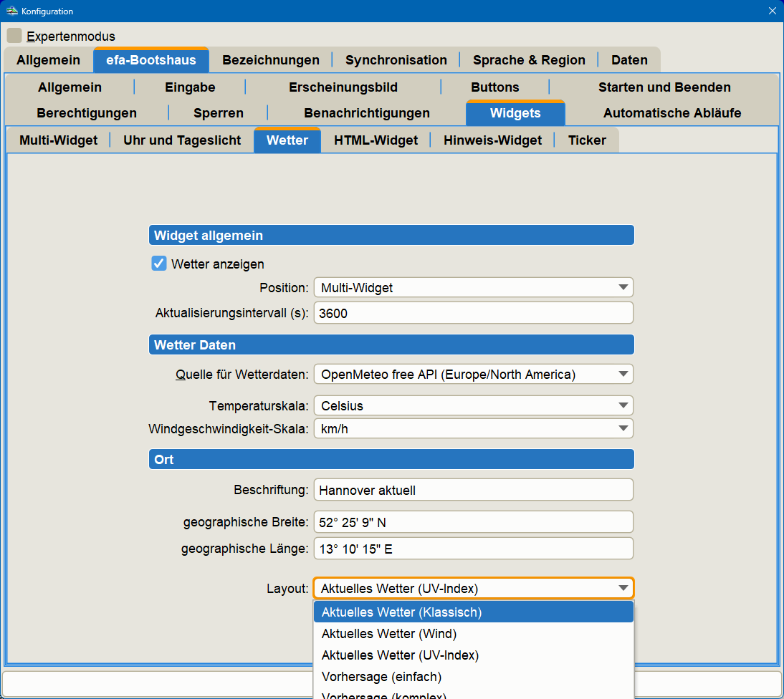
Task: Click the efa boat icon in title bar
Action: [x=11, y=11]
